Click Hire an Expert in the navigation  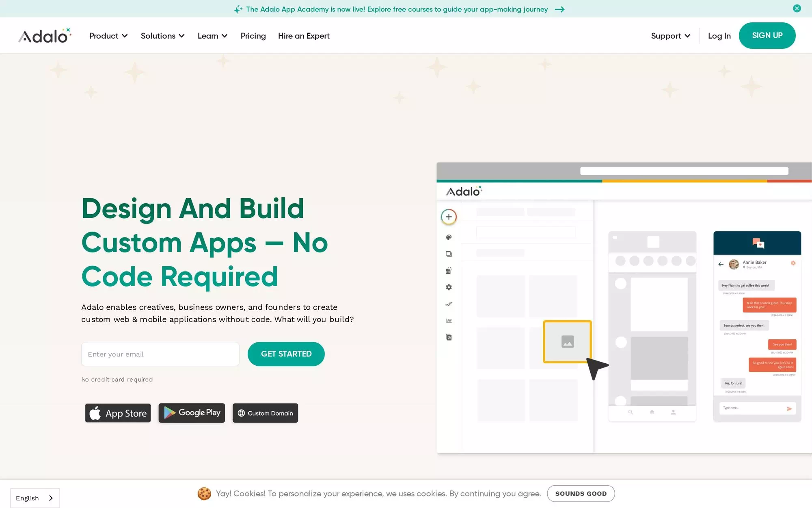coord(303,36)
